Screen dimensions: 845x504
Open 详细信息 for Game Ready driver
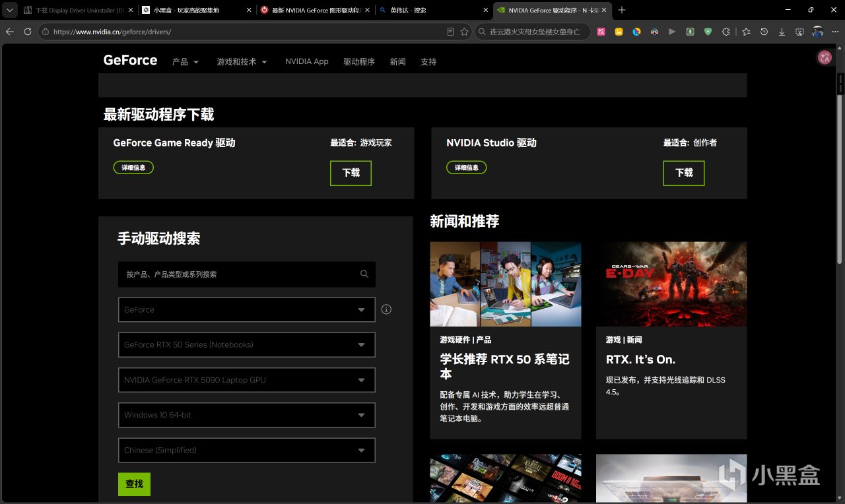(133, 168)
